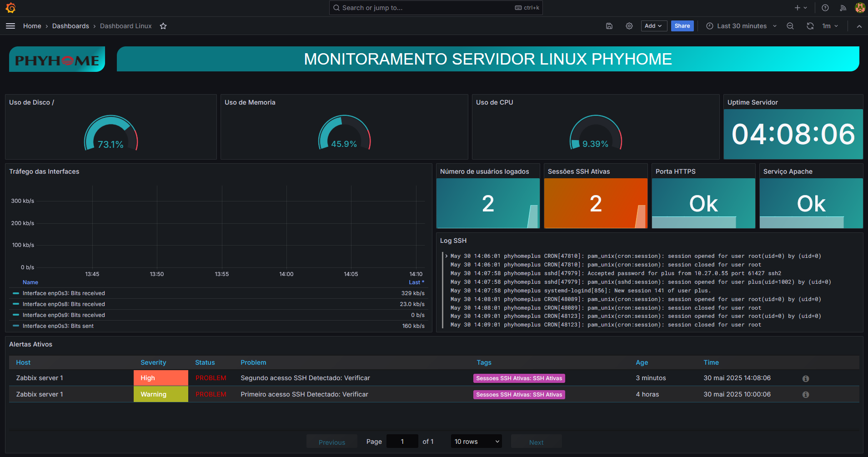Open the 10 rows page size selector
This screenshot has width=868, height=457.
[476, 442]
